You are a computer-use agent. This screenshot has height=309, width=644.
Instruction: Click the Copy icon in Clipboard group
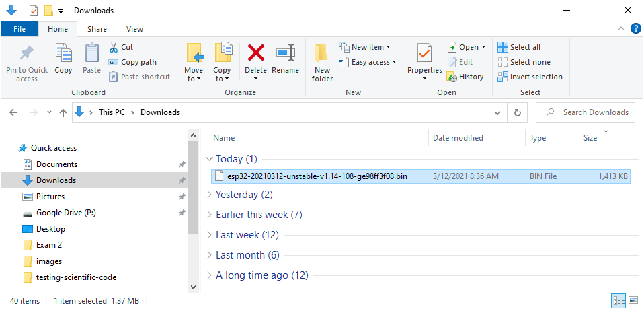click(x=64, y=53)
